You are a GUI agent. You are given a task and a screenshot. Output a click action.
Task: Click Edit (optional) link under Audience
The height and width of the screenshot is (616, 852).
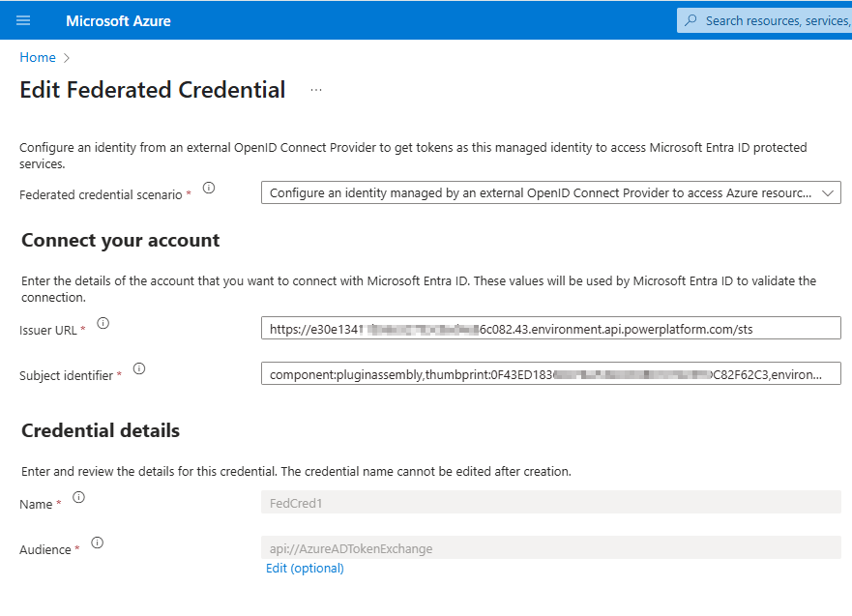[x=305, y=569]
